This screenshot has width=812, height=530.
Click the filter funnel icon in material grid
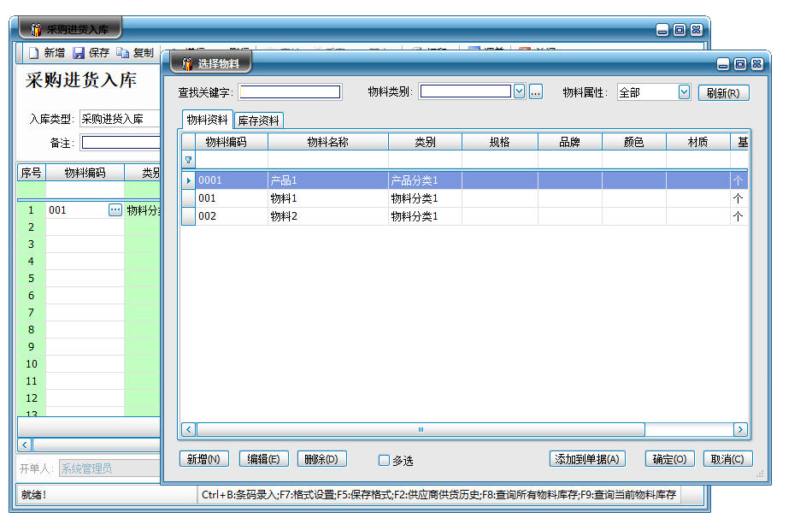point(189,160)
